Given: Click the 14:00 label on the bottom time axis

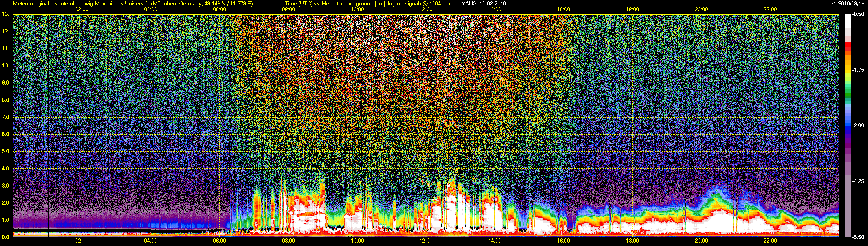Looking at the screenshot, I should (495, 241).
